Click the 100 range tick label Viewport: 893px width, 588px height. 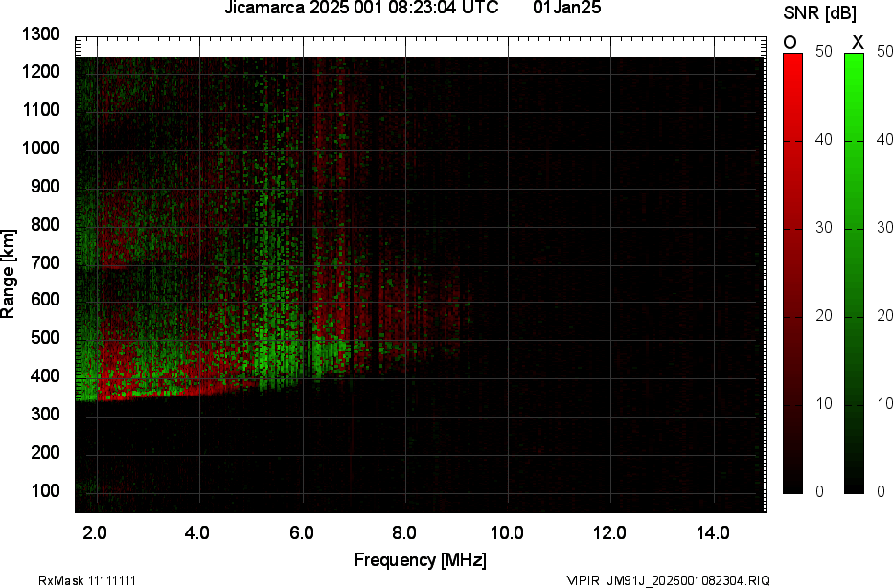click(x=44, y=490)
